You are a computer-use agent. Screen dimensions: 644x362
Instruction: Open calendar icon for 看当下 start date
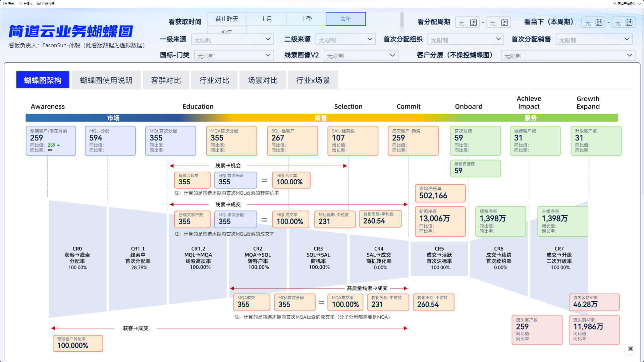pos(599,22)
